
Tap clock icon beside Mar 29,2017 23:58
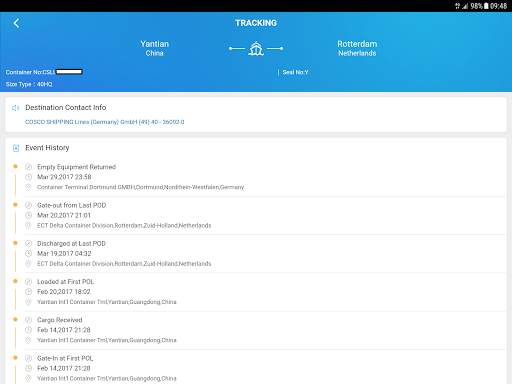29,177
